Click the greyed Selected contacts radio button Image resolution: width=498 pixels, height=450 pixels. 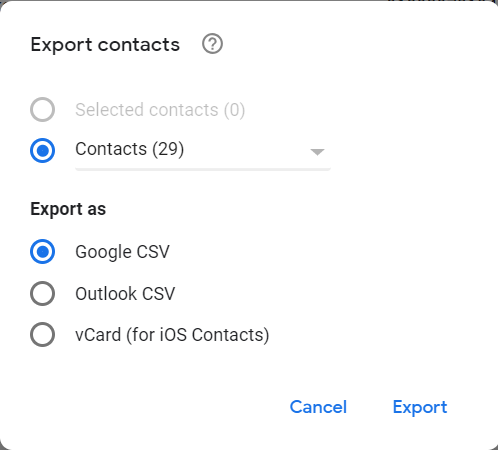[x=42, y=109]
